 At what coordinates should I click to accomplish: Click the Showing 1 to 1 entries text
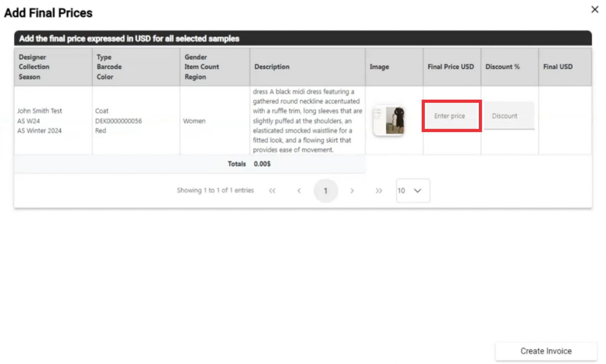pyautogui.click(x=215, y=190)
